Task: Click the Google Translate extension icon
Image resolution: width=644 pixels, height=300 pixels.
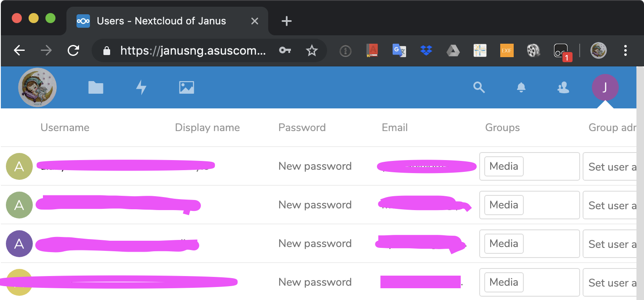Action: (x=399, y=51)
